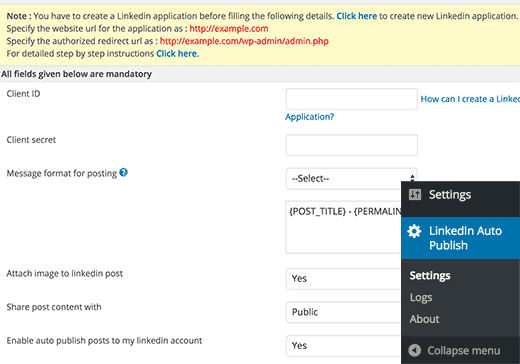Click the red example.com/wp-admin/admin.php redirect url
The width and height of the screenshot is (520, 364).
click(244, 41)
